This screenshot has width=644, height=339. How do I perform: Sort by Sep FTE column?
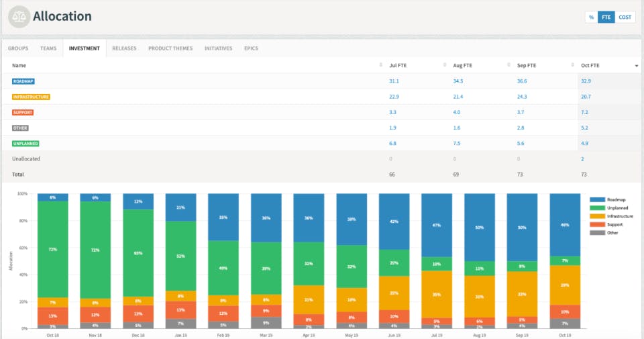pos(527,65)
